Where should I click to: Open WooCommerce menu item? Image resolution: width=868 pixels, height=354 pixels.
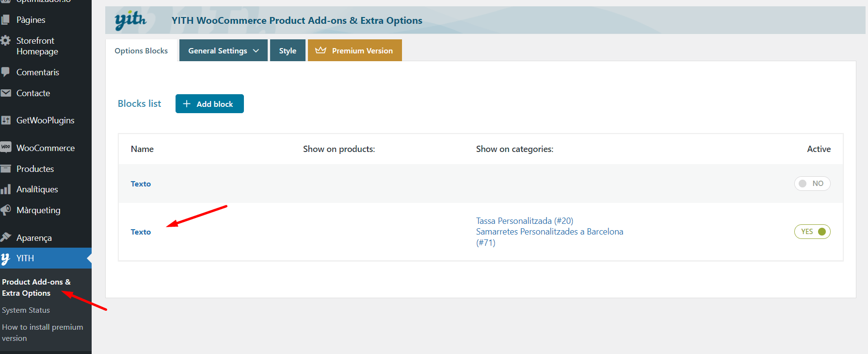coord(46,148)
